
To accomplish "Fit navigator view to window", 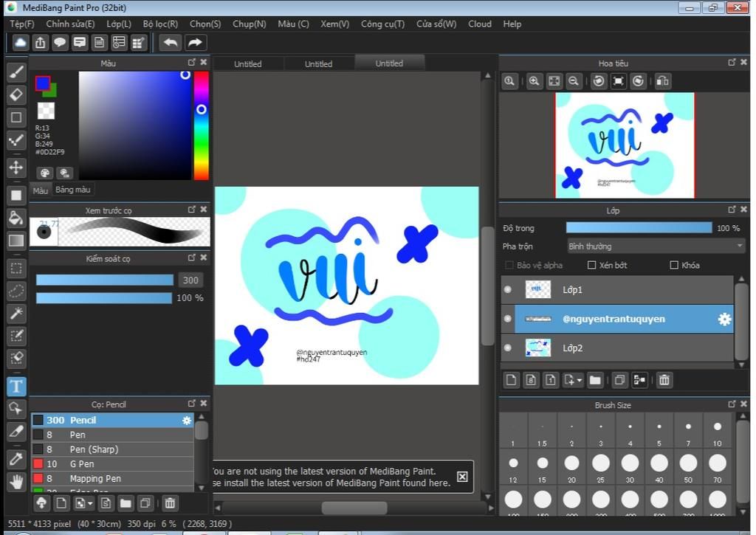I will [554, 81].
